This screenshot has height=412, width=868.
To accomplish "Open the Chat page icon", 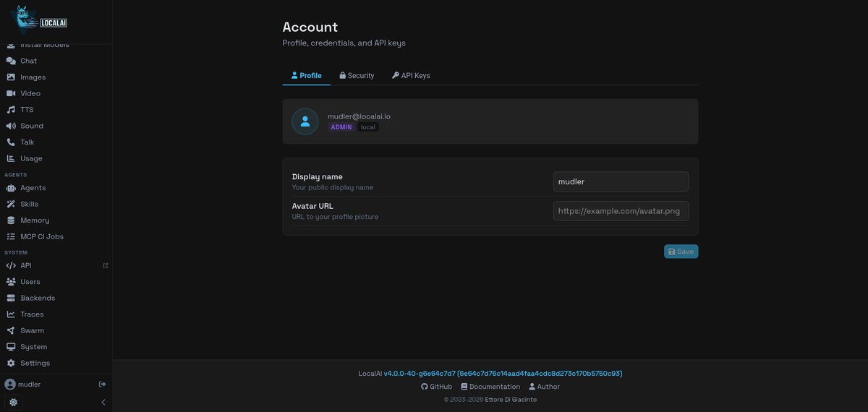I will click(11, 61).
